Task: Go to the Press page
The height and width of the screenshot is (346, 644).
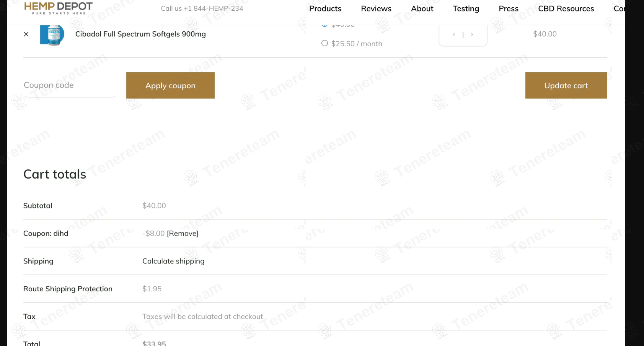Action: click(x=509, y=8)
